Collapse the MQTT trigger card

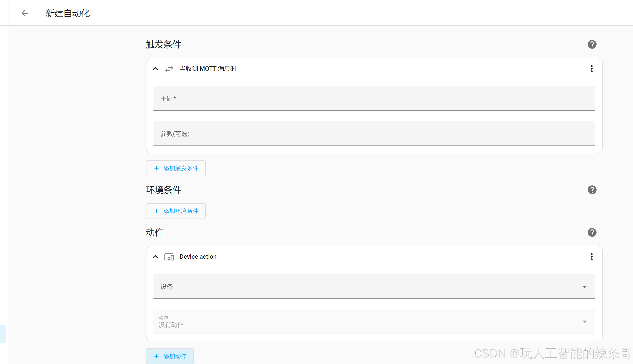pyautogui.click(x=155, y=69)
